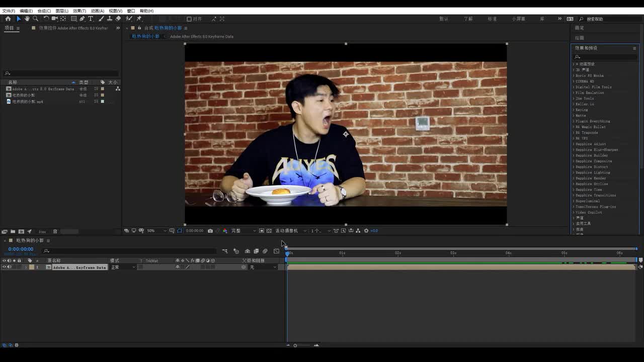Show more workspaces with the overflow chevrons
The height and width of the screenshot is (362, 644).
click(x=559, y=19)
